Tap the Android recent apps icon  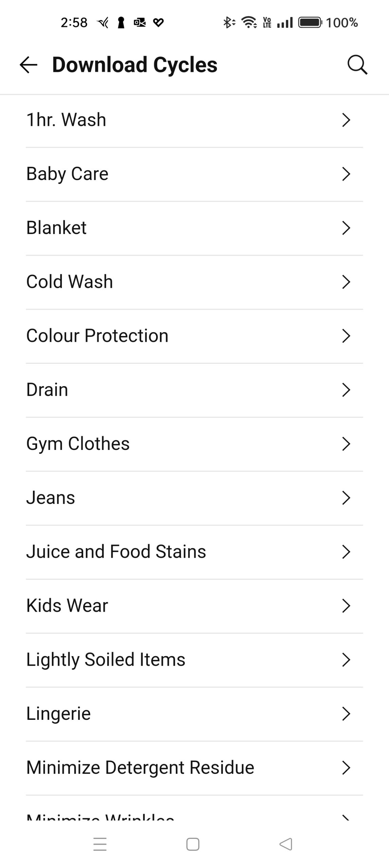point(100,844)
